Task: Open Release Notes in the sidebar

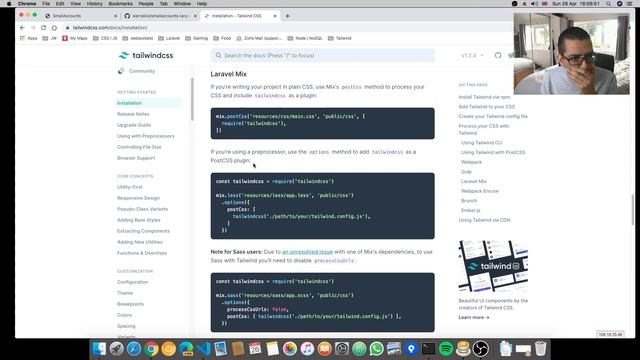Action: coord(133,114)
